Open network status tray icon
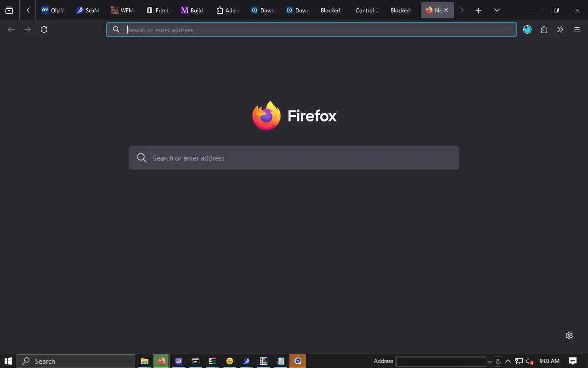The image size is (588, 368). pos(519,361)
